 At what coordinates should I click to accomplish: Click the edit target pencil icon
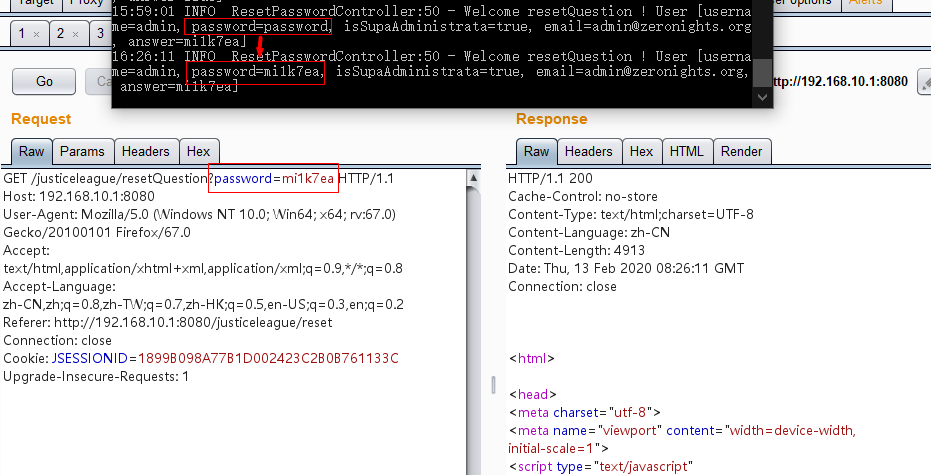[x=923, y=83]
